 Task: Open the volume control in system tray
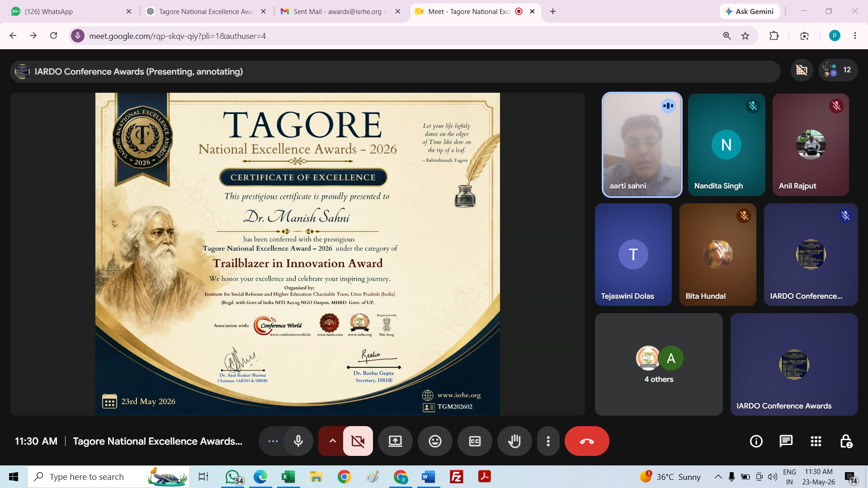(x=773, y=477)
